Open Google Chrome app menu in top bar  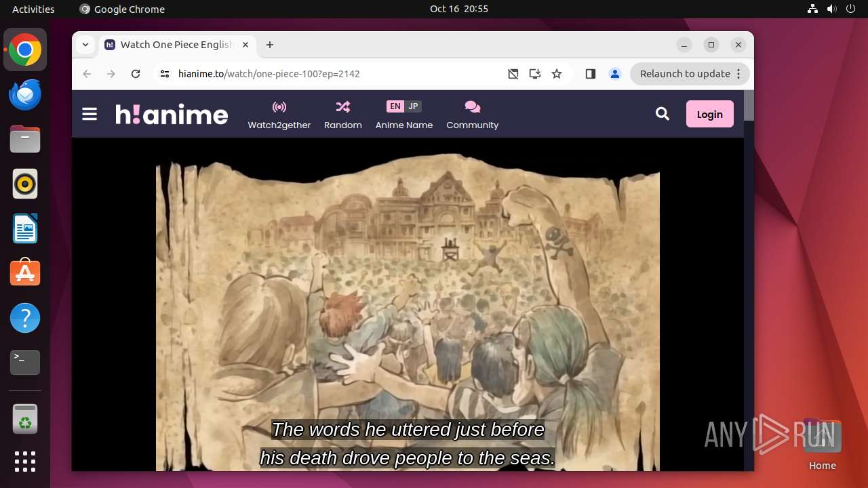pos(122,9)
